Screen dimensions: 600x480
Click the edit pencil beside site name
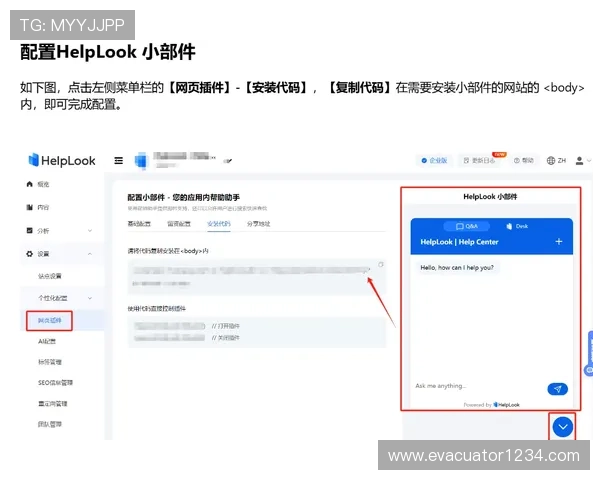(228, 161)
